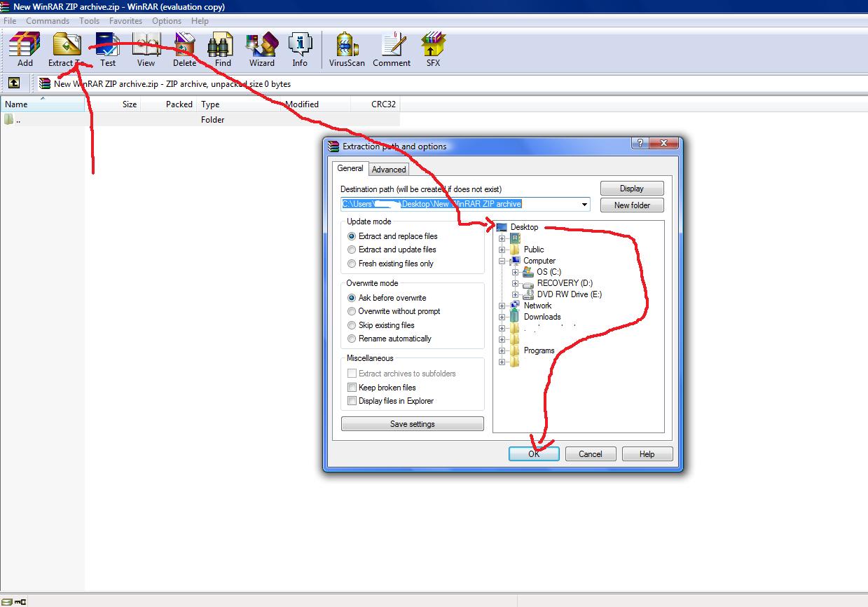Click the Test archive toolbar icon
Image resolution: width=868 pixels, height=607 pixels.
pyautogui.click(x=108, y=45)
